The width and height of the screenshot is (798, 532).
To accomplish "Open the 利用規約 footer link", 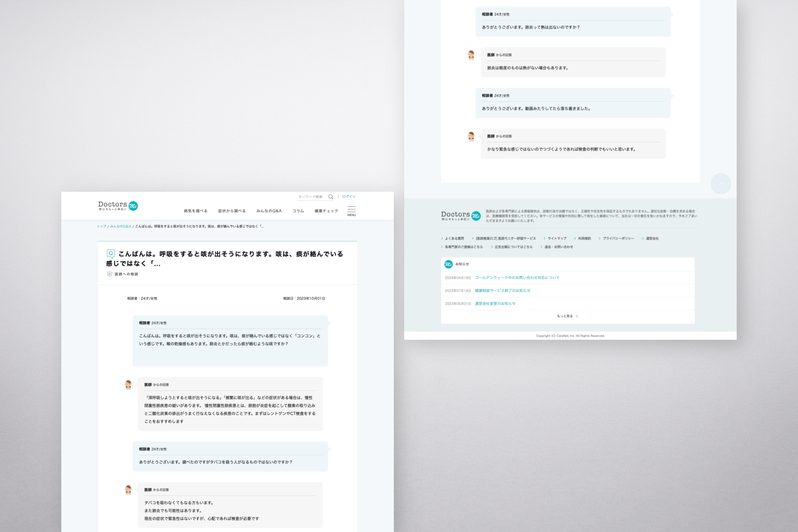I will tap(584, 238).
